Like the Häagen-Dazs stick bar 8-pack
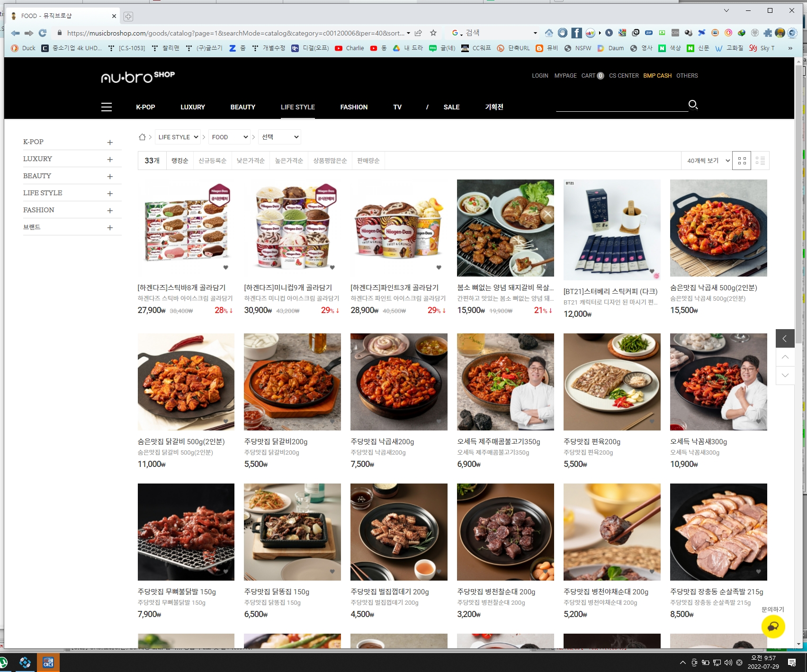Image resolution: width=807 pixels, height=672 pixels. (x=226, y=268)
